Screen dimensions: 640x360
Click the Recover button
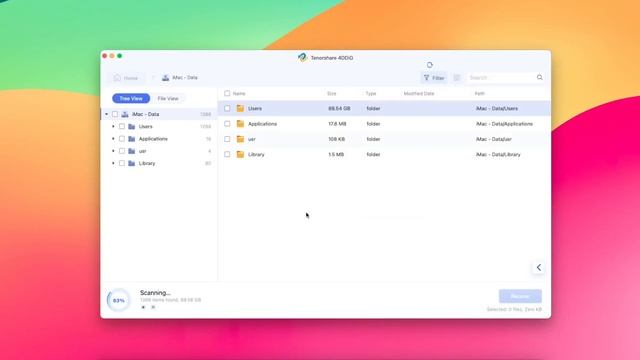pyautogui.click(x=520, y=296)
